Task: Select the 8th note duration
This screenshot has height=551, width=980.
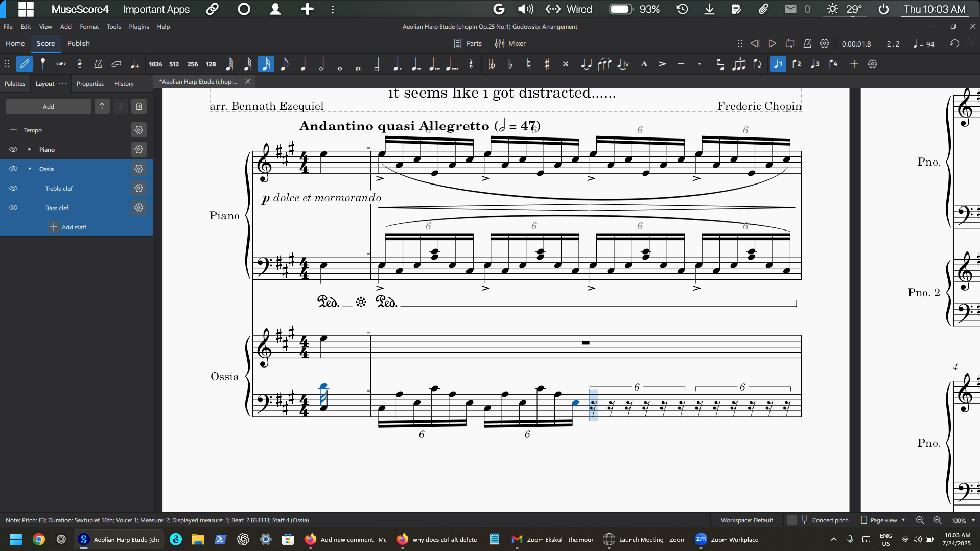Action: pyautogui.click(x=285, y=64)
